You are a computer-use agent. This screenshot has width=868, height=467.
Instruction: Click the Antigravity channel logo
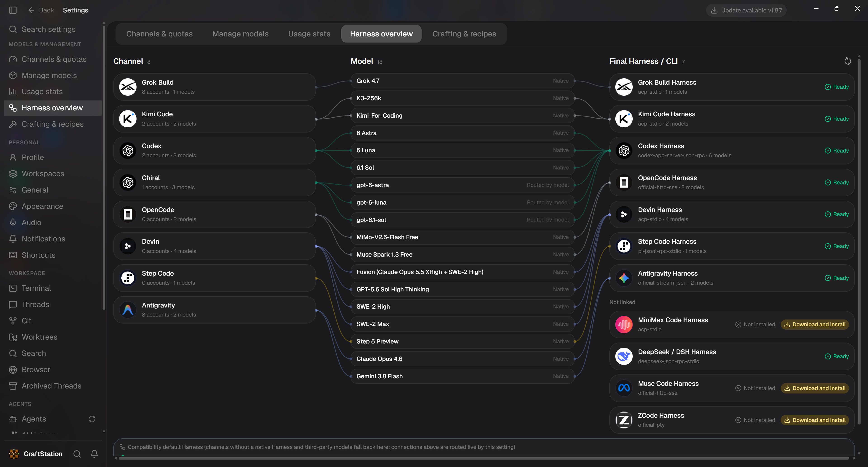pos(128,310)
